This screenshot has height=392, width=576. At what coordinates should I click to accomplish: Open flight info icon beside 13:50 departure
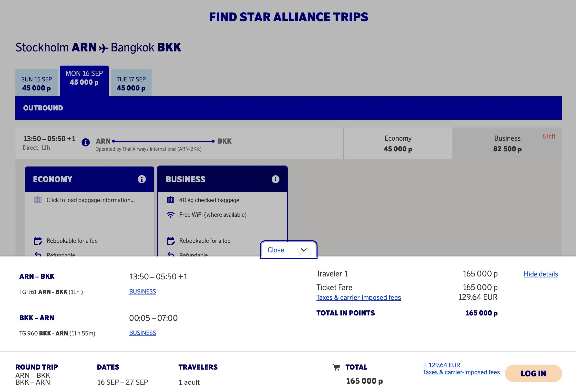click(85, 142)
